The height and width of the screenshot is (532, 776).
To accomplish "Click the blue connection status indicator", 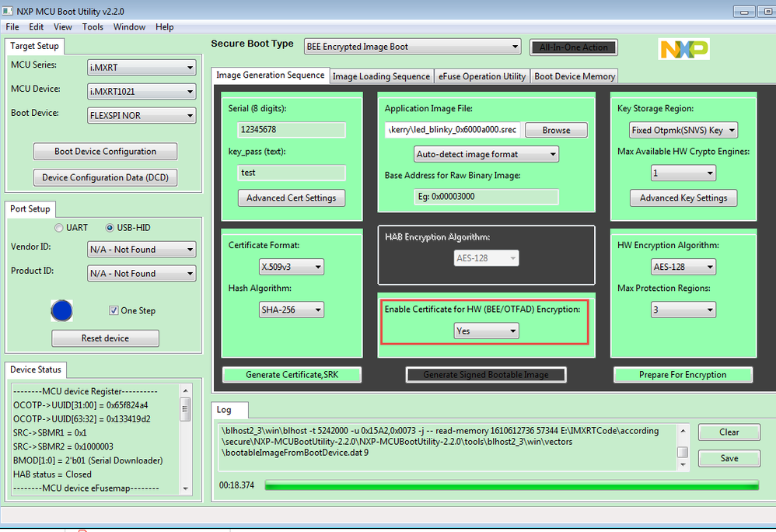I will (x=61, y=310).
